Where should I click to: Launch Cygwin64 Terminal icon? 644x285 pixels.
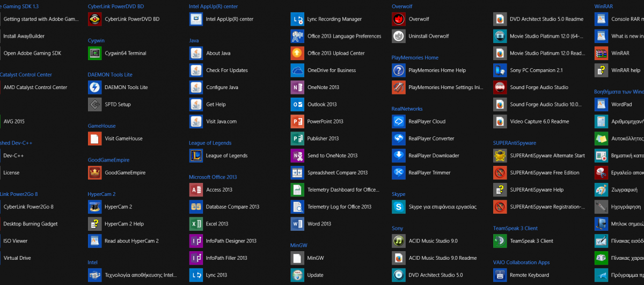(95, 53)
